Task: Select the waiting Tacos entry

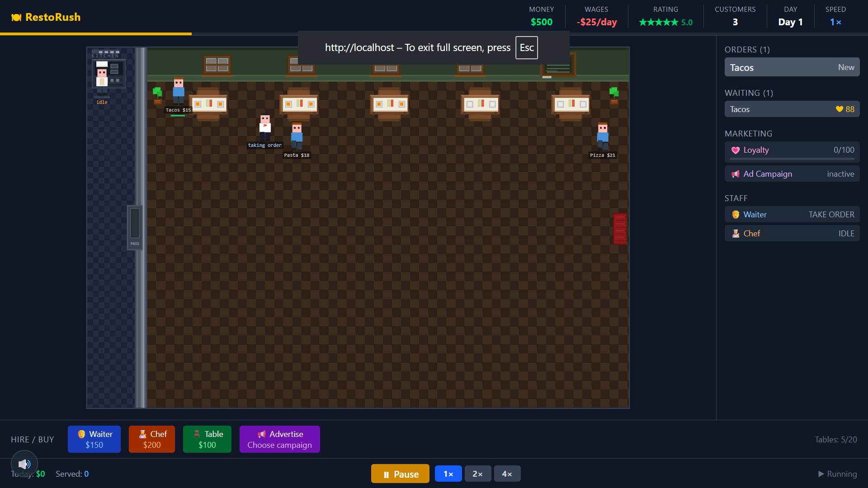Action: tap(792, 109)
